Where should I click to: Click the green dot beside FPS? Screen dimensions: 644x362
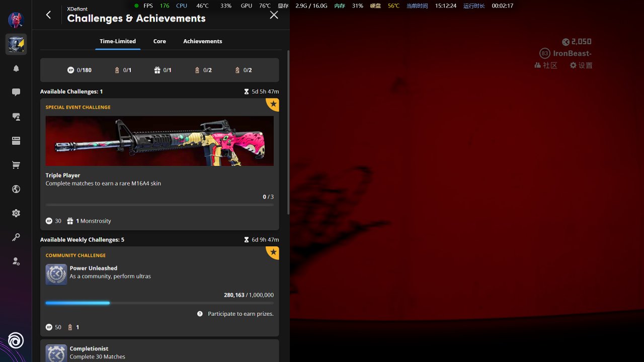136,6
